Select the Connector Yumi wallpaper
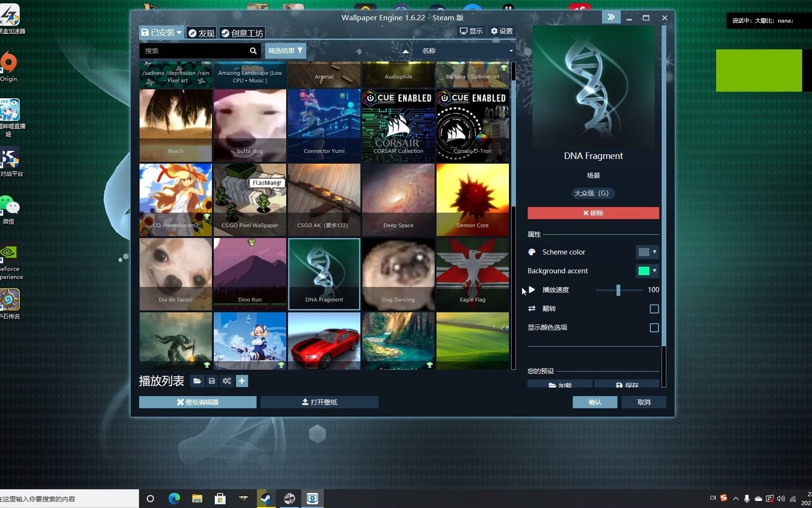This screenshot has width=812, height=508. [x=324, y=126]
